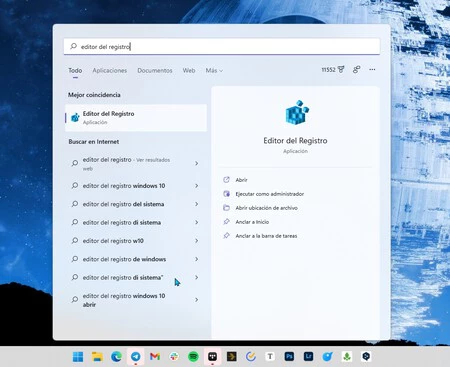The height and width of the screenshot is (367, 450).
Task: Expand 'editor del registro - Ver resultados web' arrow
Action: pyautogui.click(x=197, y=163)
